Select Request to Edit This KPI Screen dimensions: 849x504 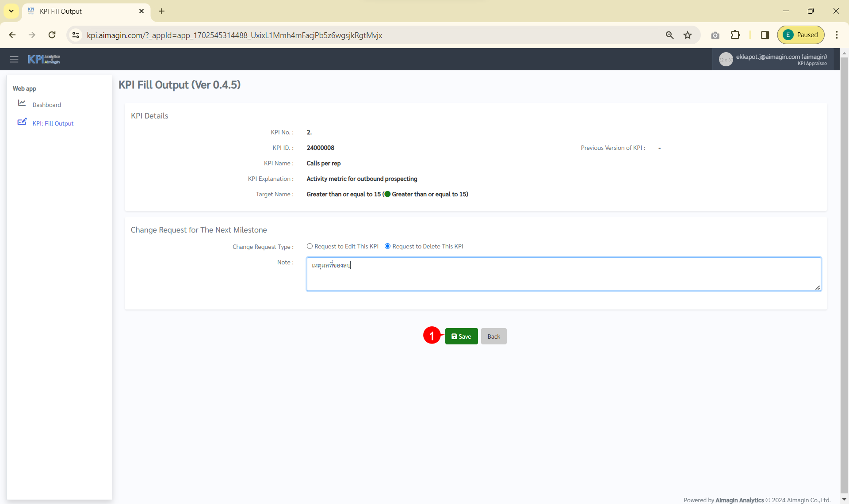pos(310,246)
